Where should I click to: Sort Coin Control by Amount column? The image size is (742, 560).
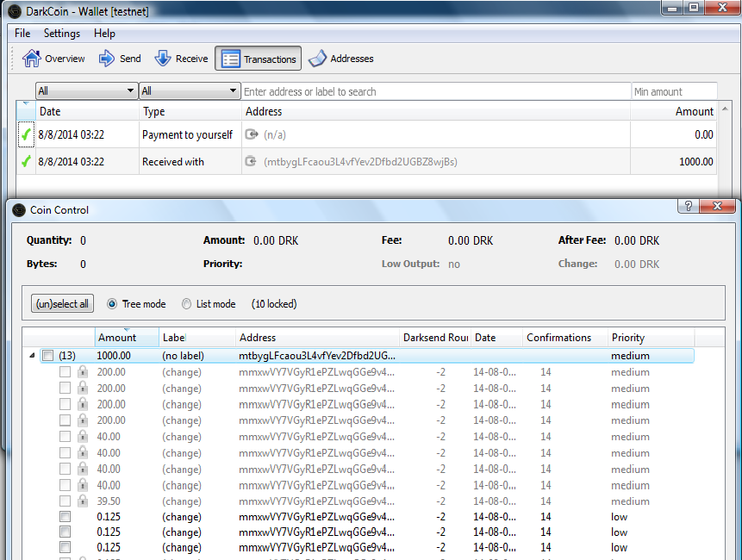click(127, 337)
